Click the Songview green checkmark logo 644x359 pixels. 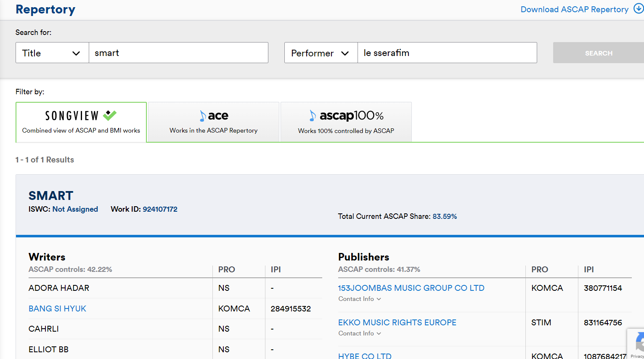pos(110,115)
